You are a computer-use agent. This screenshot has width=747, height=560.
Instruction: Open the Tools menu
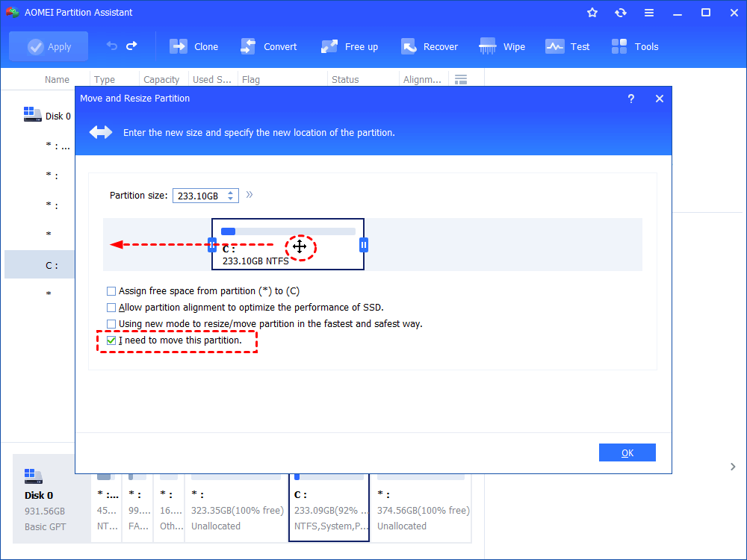coord(634,46)
